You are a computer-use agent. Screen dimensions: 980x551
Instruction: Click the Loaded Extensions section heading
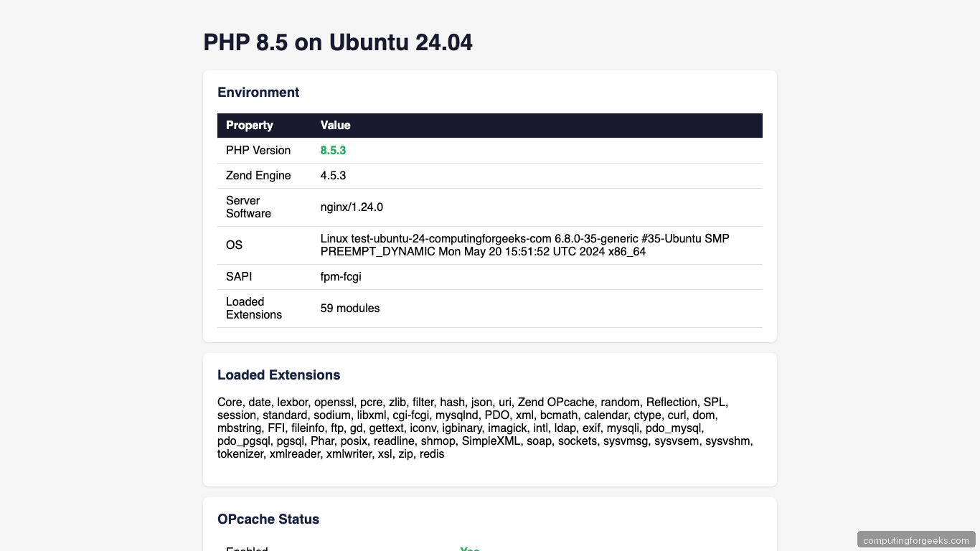[279, 375]
